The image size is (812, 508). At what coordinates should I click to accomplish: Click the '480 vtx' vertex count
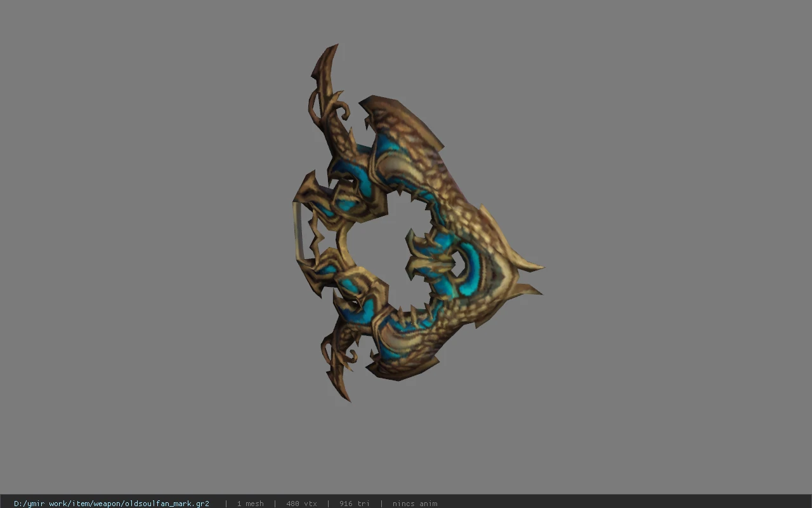point(301,504)
